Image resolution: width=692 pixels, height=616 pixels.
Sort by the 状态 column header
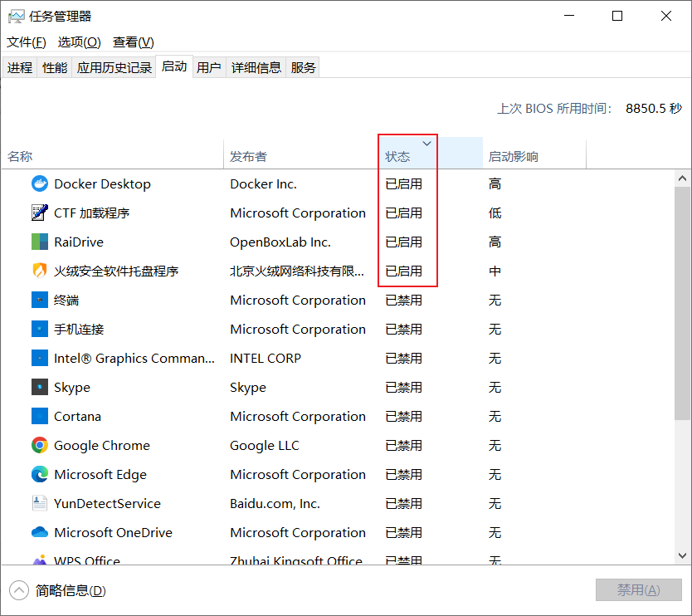(431, 153)
